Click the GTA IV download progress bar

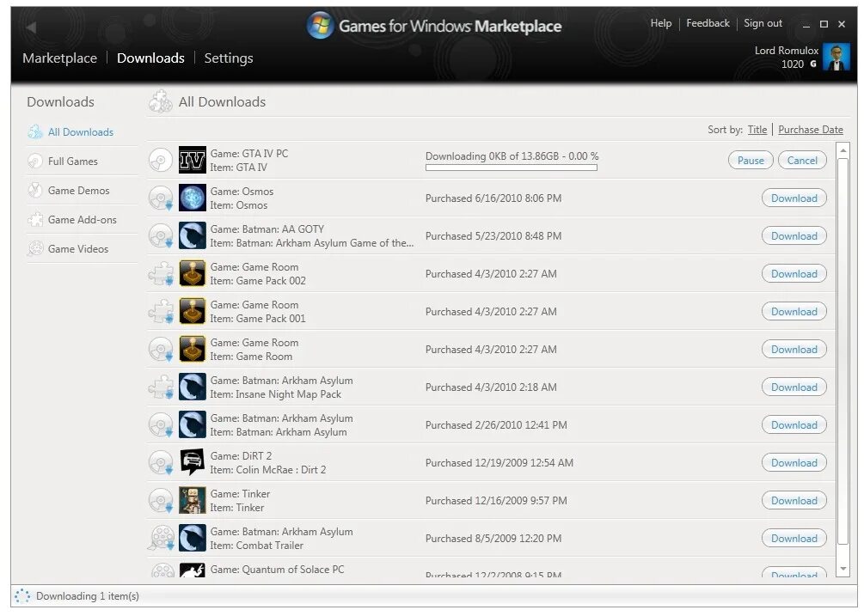click(x=511, y=168)
